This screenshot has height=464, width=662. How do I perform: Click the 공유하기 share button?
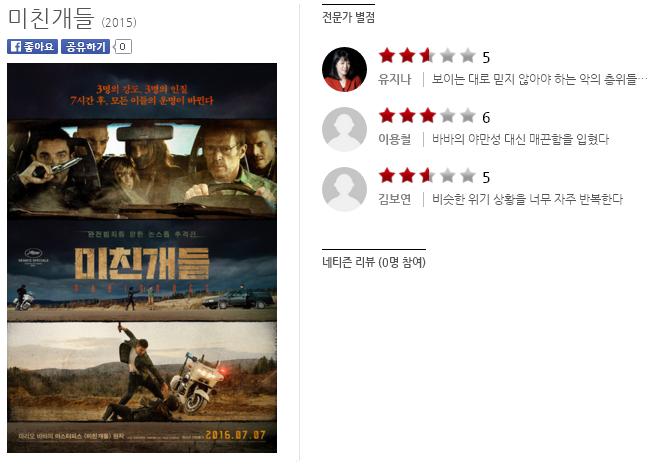click(85, 46)
